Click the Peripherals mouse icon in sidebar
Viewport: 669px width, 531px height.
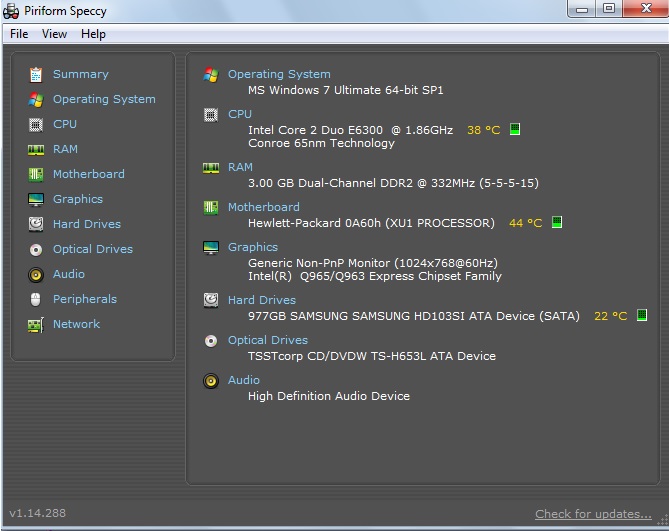pyautogui.click(x=36, y=299)
